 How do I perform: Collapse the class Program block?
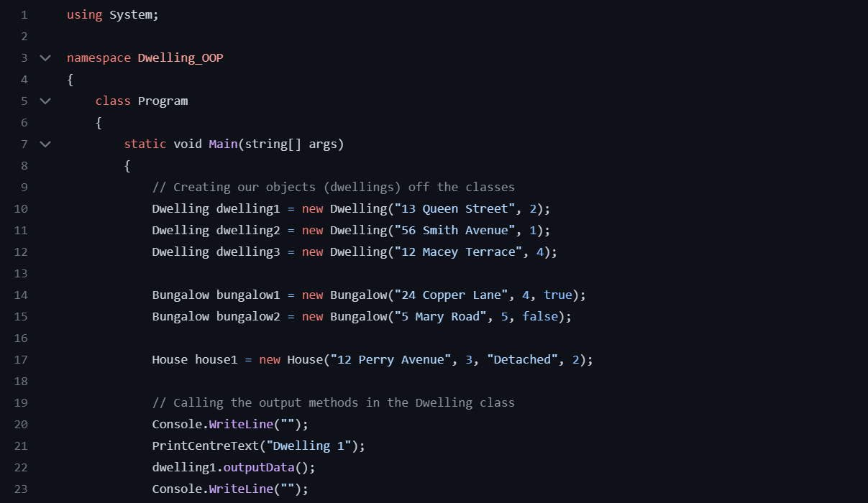[x=45, y=101]
